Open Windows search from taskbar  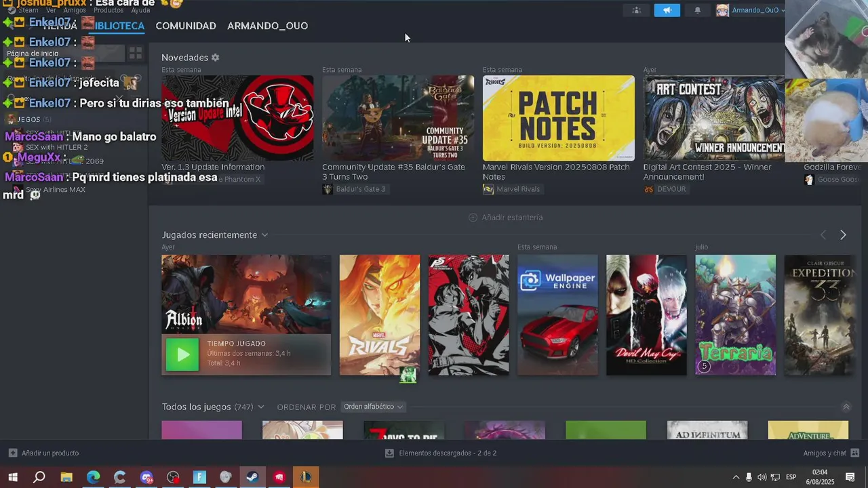39,477
